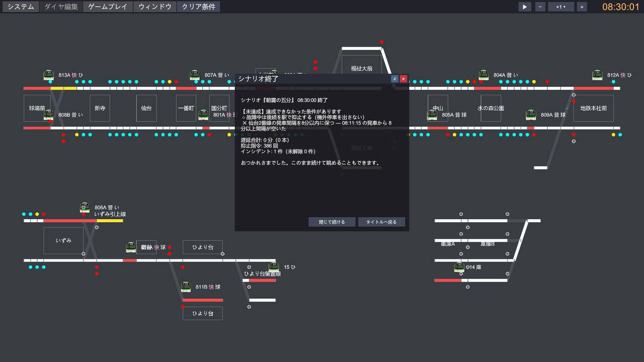The width and height of the screenshot is (644, 362).
Task: Select the 811B 快 球 train icon
Action: pyautogui.click(x=186, y=287)
